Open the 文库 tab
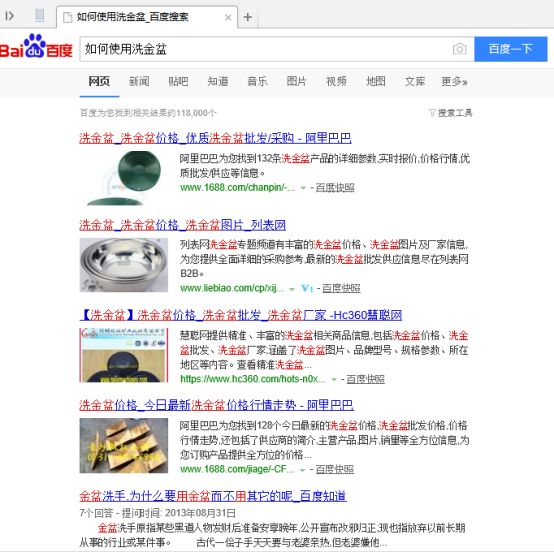 (415, 81)
